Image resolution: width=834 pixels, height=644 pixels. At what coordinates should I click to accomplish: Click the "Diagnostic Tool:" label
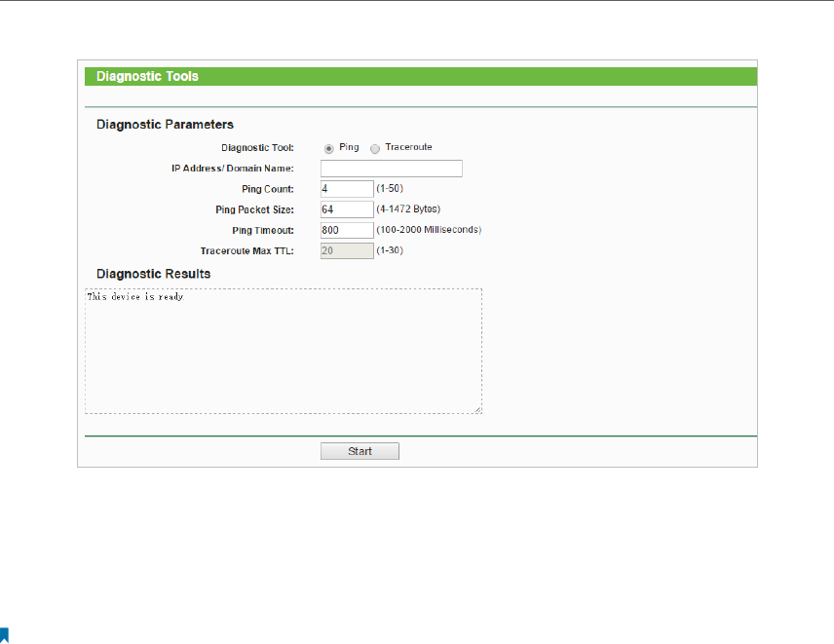pos(257,148)
